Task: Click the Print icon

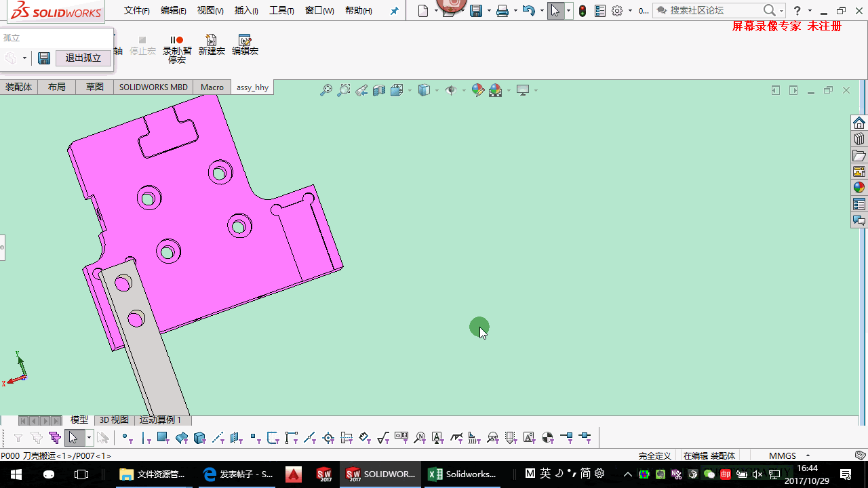Action: tap(502, 11)
